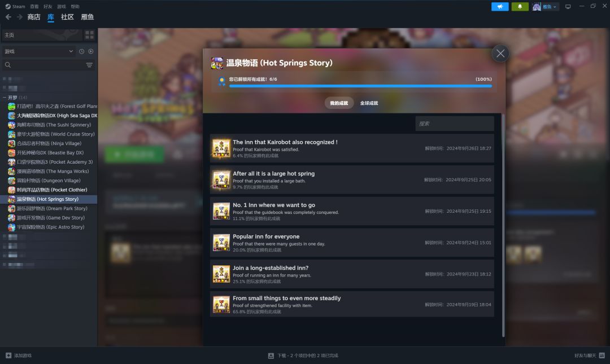The height and width of the screenshot is (364, 610).
Task: Close the achievements dialog with the X button
Action: point(500,54)
